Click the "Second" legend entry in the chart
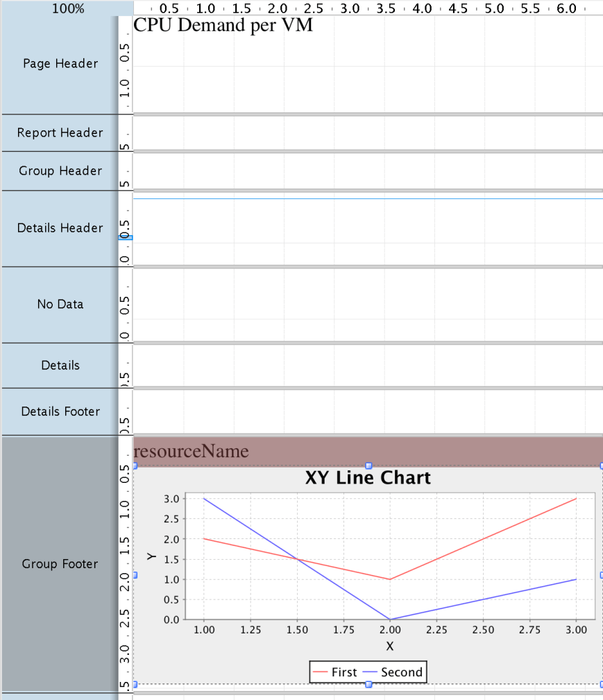 point(393,672)
